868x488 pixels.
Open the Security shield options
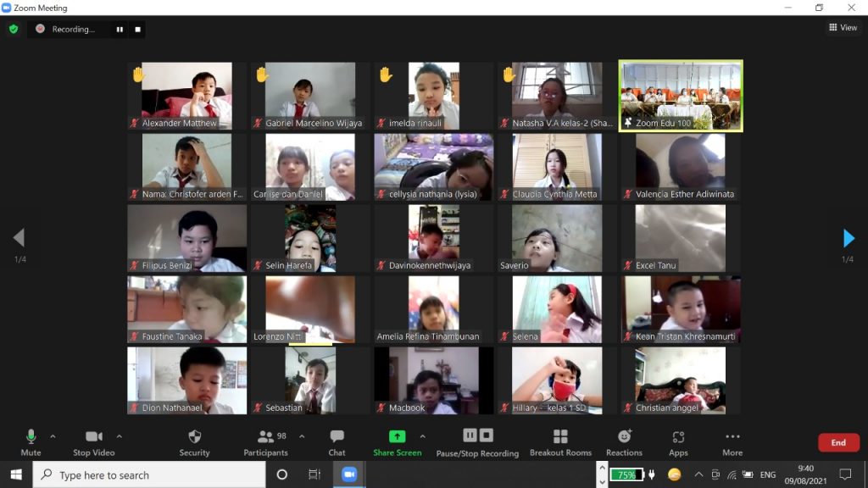point(194,441)
